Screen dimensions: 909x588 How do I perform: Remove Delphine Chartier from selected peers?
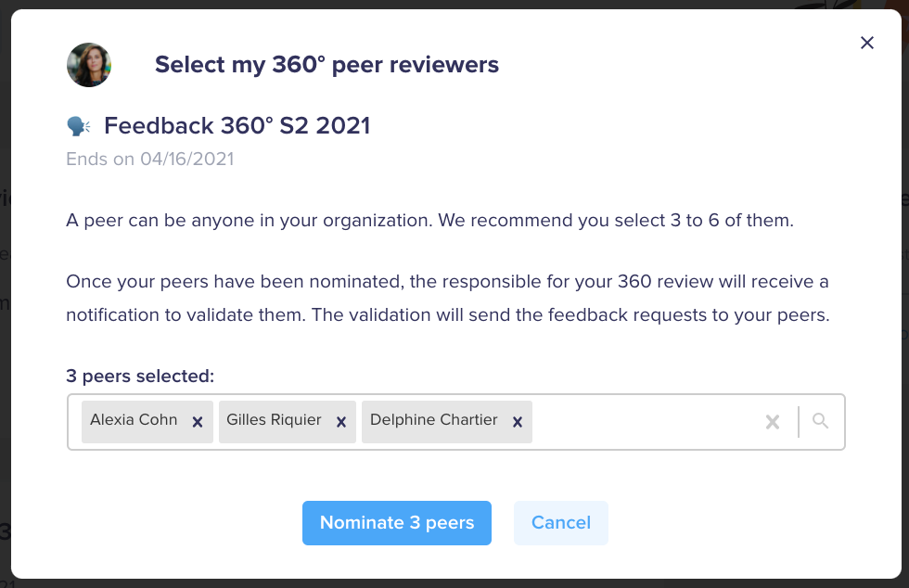(518, 422)
